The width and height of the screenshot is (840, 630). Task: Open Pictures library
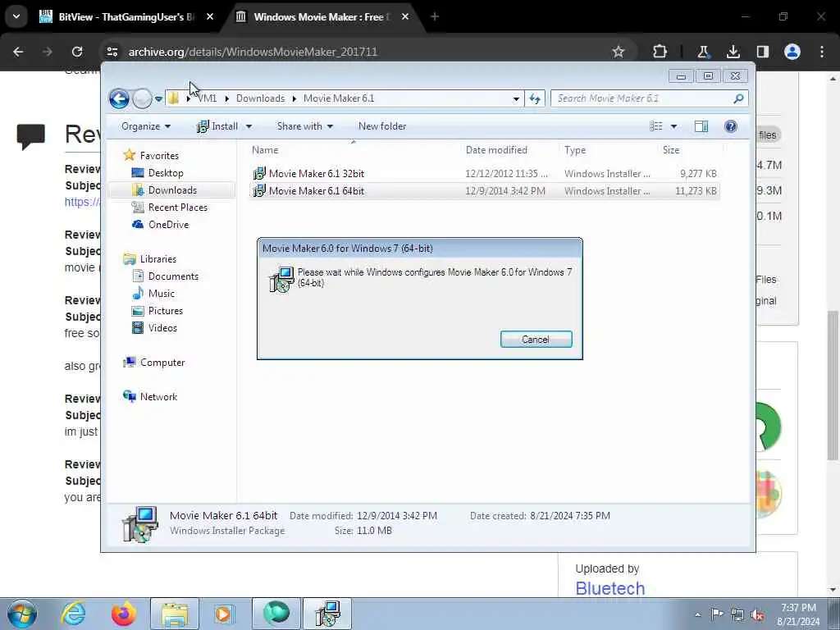pos(157,311)
